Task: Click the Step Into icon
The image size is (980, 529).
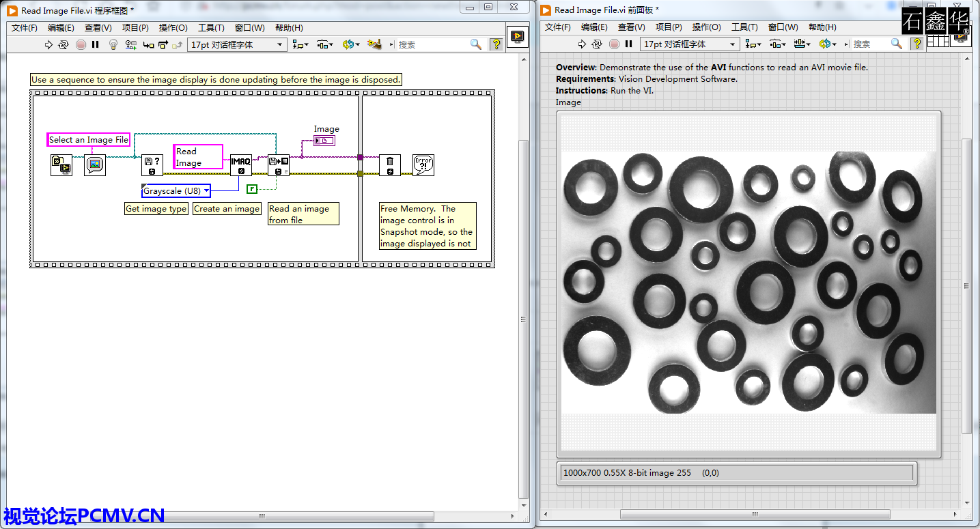Action: coord(148,44)
